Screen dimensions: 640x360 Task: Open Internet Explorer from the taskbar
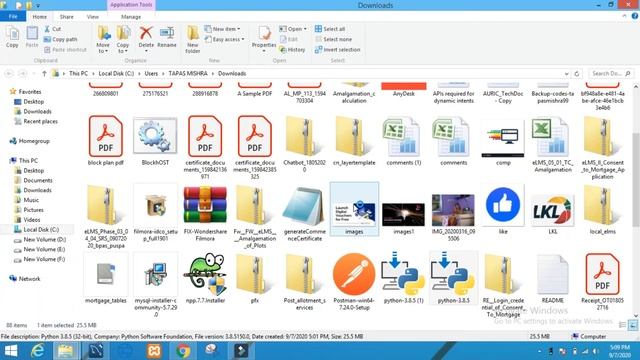click(x=37, y=351)
